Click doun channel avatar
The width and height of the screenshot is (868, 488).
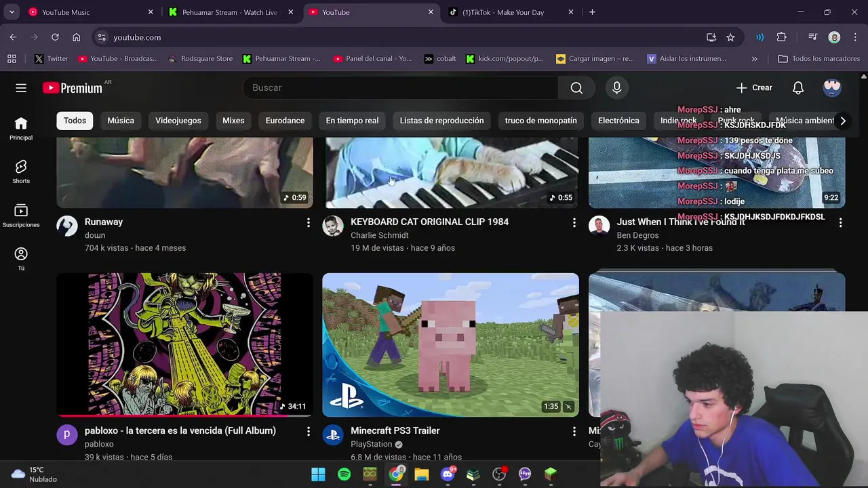point(67,226)
